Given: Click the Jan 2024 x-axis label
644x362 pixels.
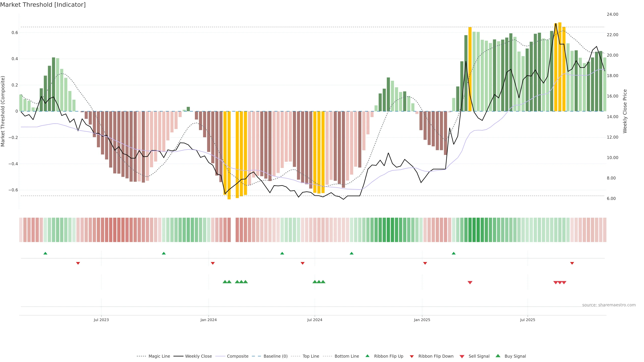Looking at the screenshot, I should pyautogui.click(x=208, y=320).
